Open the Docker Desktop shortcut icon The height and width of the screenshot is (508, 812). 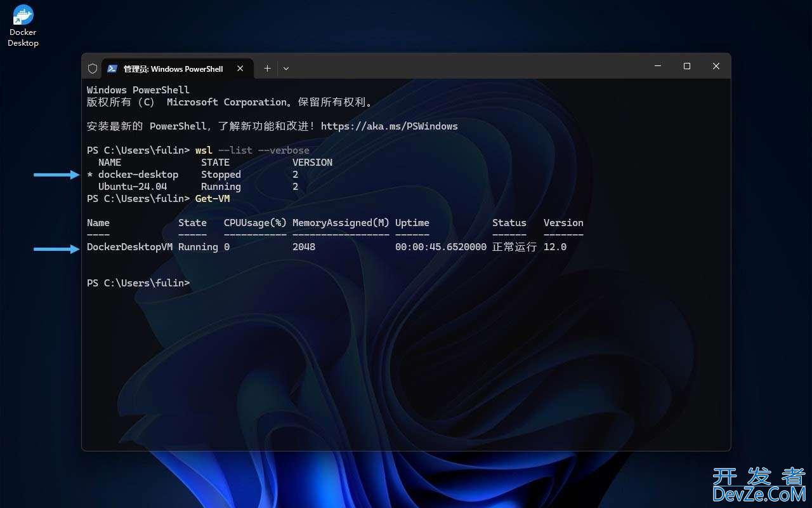click(23, 25)
